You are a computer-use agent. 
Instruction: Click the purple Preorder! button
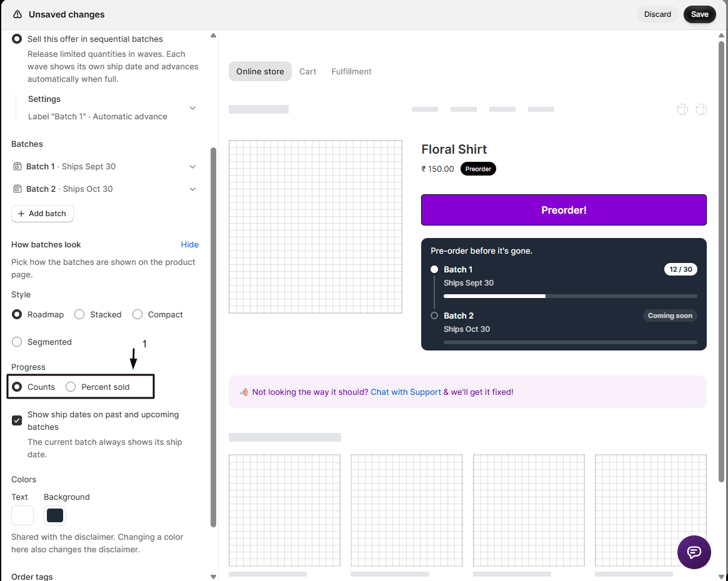coord(564,210)
